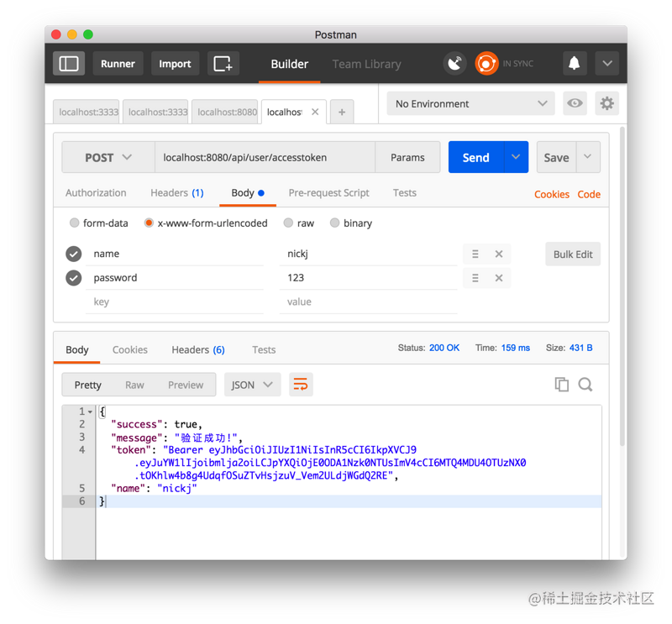This screenshot has width=672, height=624.
Task: Open new window icon button
Action: pyautogui.click(x=223, y=64)
